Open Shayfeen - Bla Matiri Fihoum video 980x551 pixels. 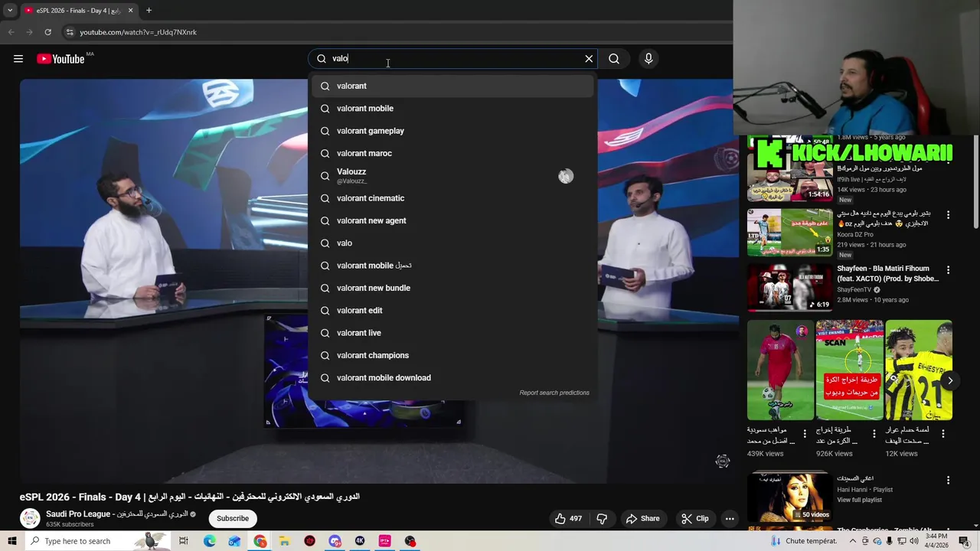point(887,274)
